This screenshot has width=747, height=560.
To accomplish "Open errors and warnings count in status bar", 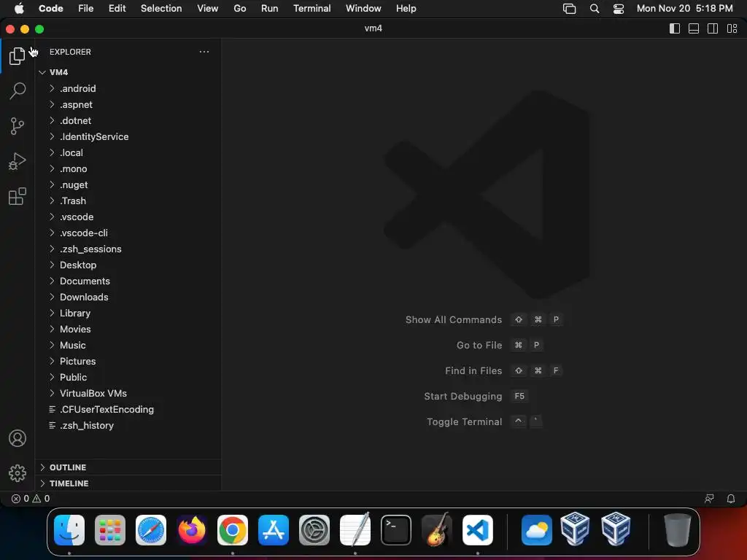I will coord(31,499).
